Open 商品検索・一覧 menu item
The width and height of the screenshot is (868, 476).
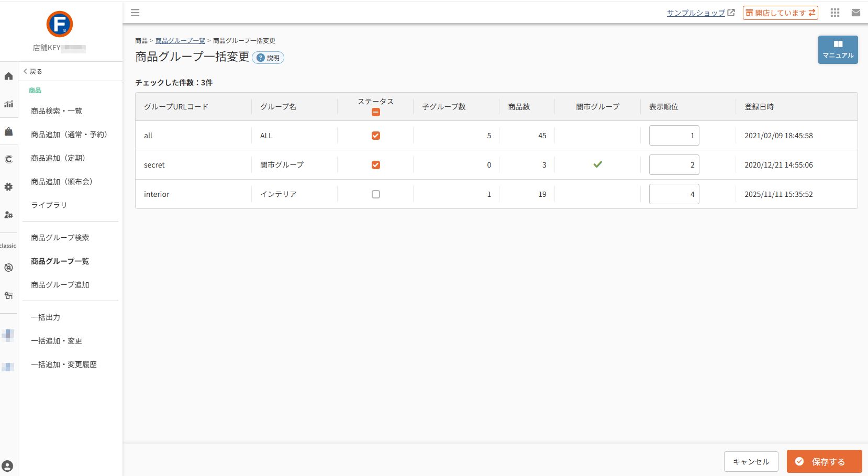tap(57, 111)
